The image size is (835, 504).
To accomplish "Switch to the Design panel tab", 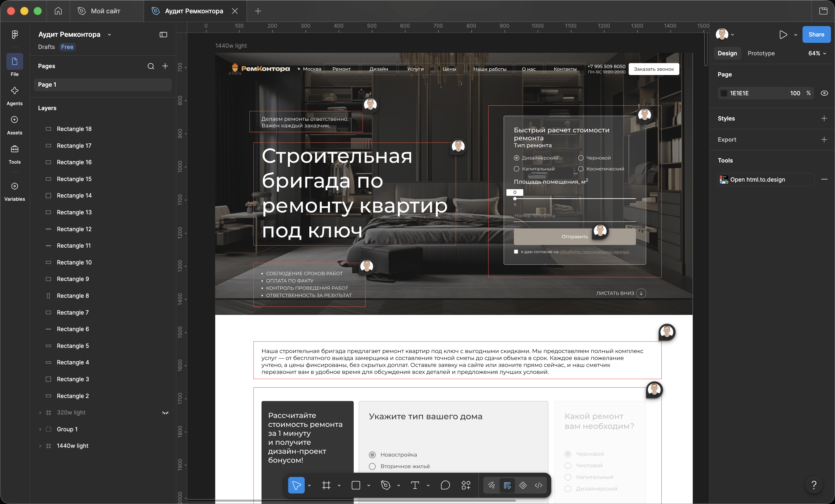I will (727, 53).
